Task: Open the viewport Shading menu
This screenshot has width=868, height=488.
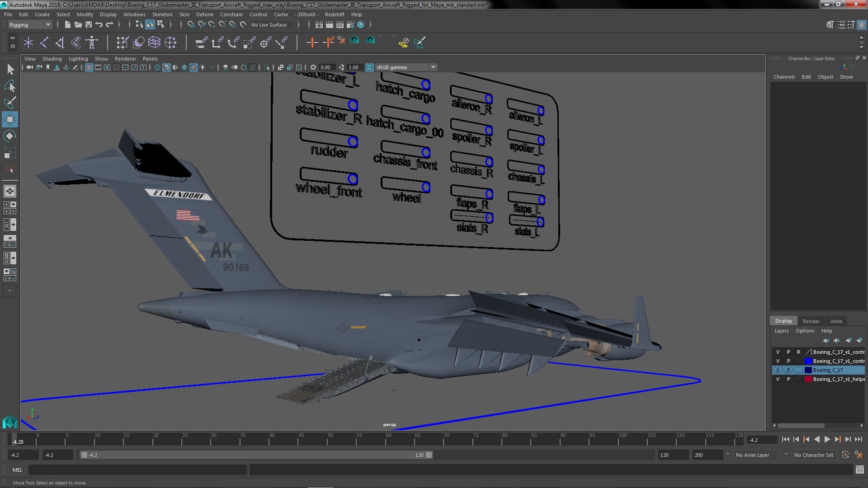Action: pyautogui.click(x=52, y=59)
